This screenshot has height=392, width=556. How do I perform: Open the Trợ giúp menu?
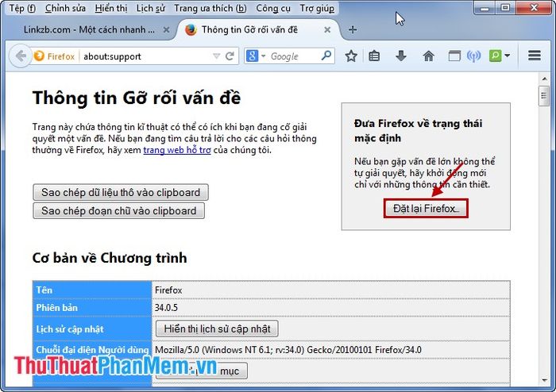(x=317, y=8)
